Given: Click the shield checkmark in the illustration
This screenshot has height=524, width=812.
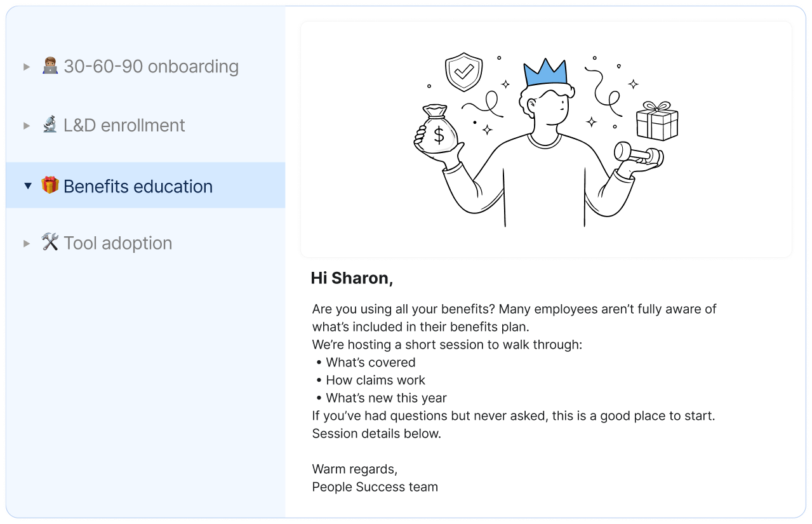Looking at the screenshot, I should (463, 72).
